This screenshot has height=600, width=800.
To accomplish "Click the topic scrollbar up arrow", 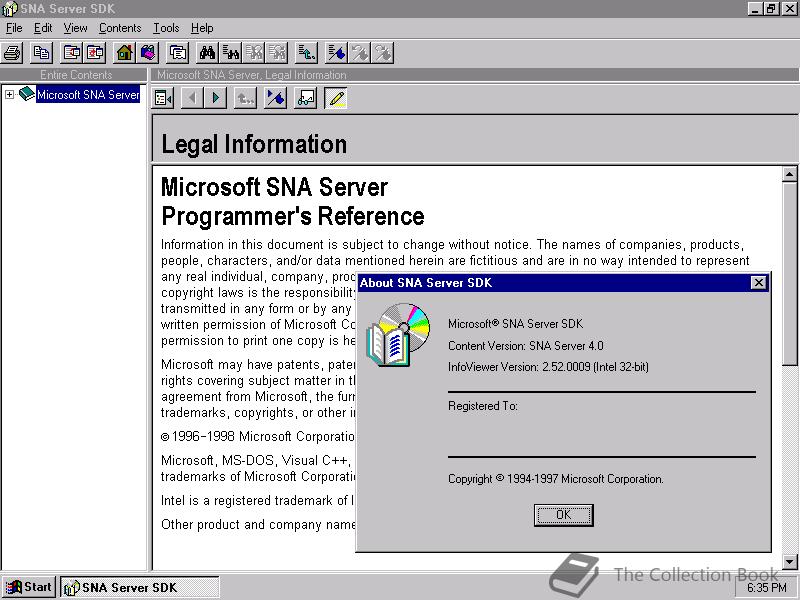I will [790, 174].
